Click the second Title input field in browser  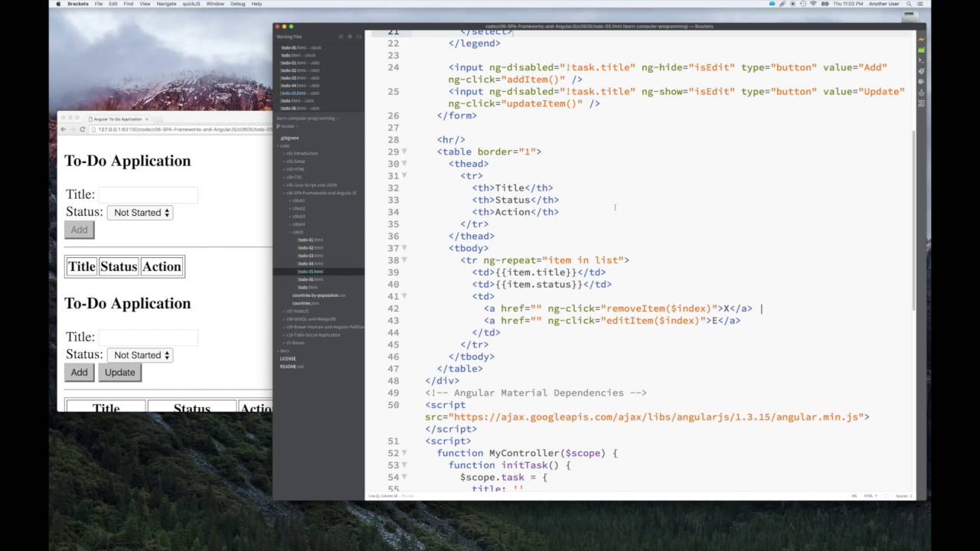[148, 337]
